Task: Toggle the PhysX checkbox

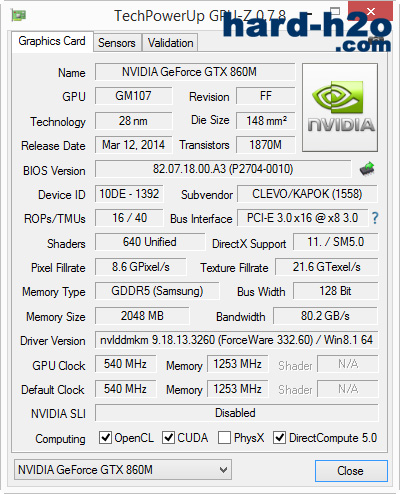Action: (x=224, y=437)
